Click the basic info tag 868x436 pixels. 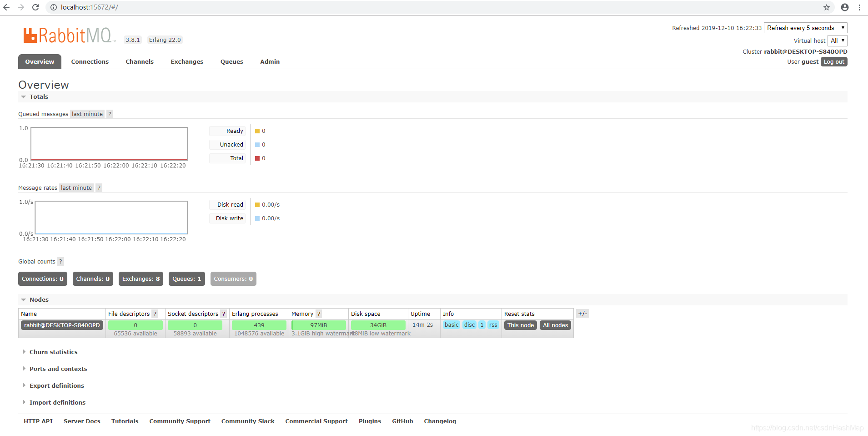click(452, 325)
